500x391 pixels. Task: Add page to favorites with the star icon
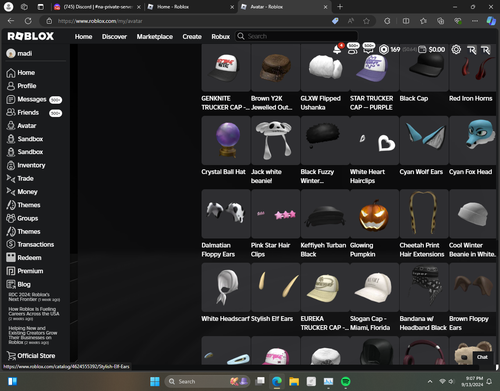(366, 21)
